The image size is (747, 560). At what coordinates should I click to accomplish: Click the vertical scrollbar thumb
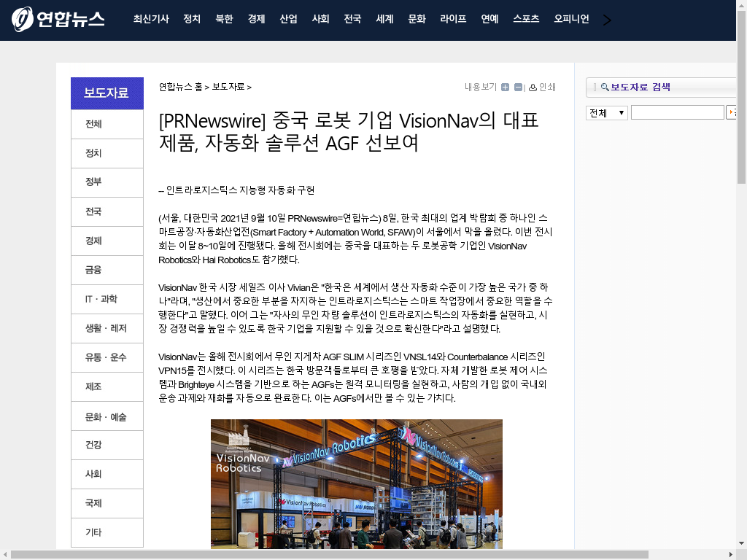[x=741, y=98]
